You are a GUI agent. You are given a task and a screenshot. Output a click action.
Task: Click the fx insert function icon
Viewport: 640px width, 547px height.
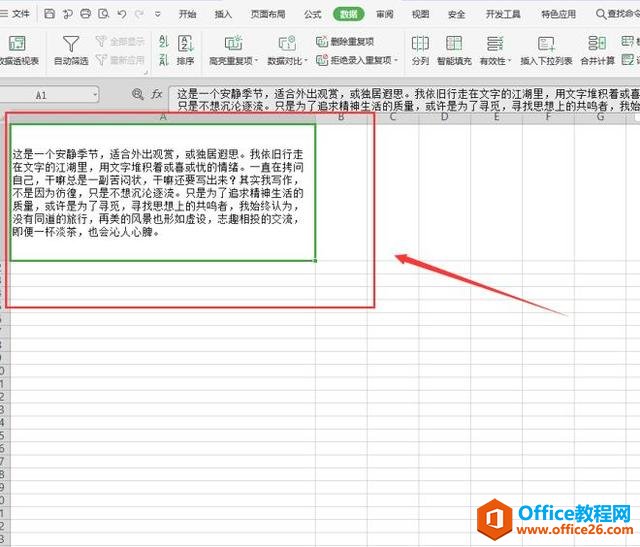coord(157,95)
